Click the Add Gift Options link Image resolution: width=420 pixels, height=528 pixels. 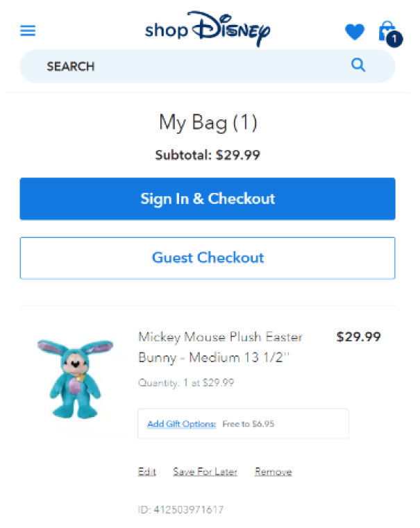pyautogui.click(x=181, y=424)
